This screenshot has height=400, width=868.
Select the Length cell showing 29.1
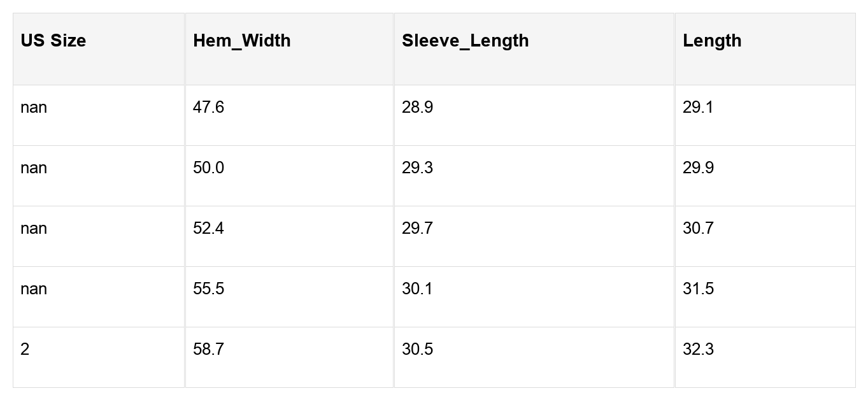pos(698,108)
